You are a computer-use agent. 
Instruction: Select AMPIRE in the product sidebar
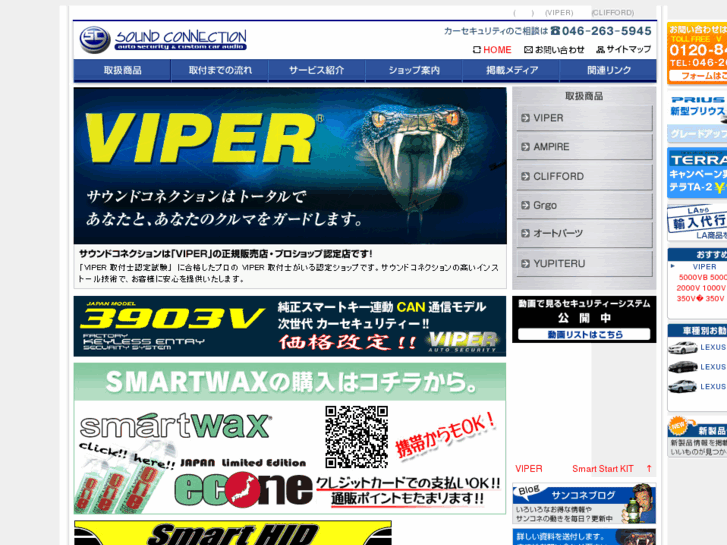(584, 147)
